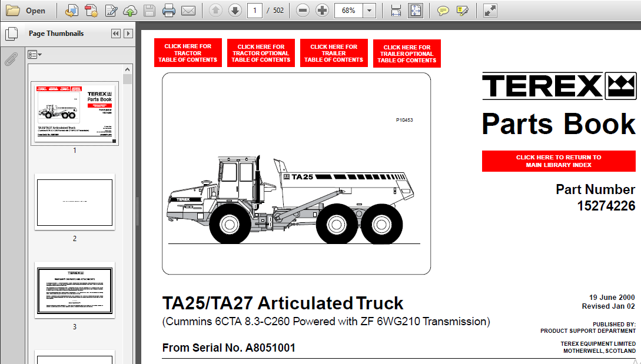
Task: Click the MOTHERWELL, SCOTLAND text
Action: click(x=599, y=351)
